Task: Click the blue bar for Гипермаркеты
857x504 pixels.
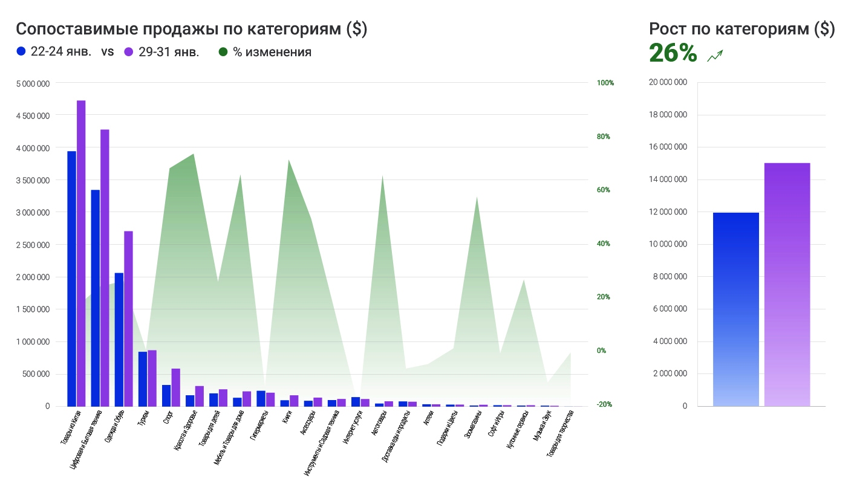Action: point(261,398)
